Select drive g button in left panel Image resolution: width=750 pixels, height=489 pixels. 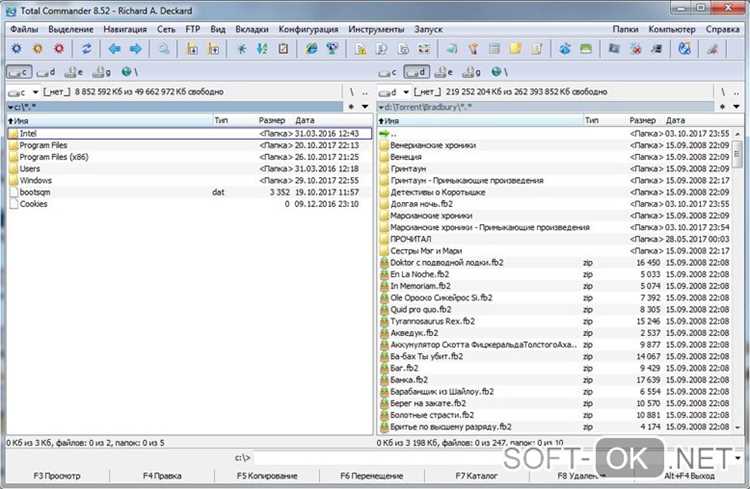tap(102, 72)
